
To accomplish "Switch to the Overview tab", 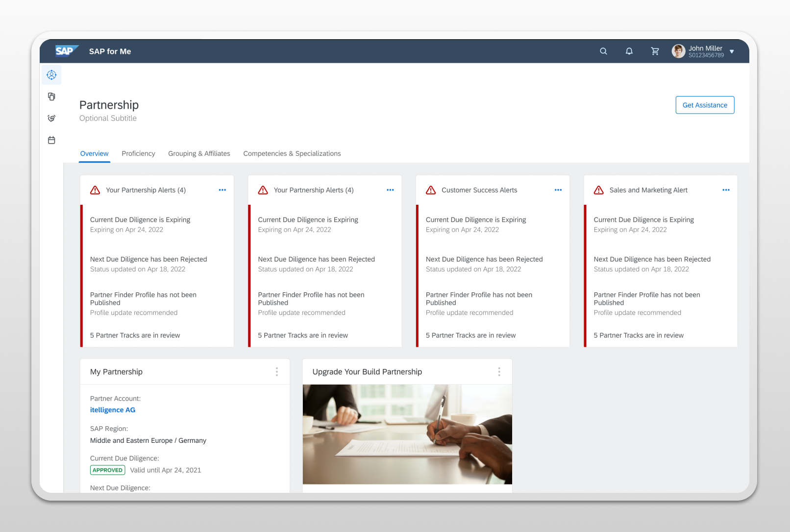I will click(95, 153).
